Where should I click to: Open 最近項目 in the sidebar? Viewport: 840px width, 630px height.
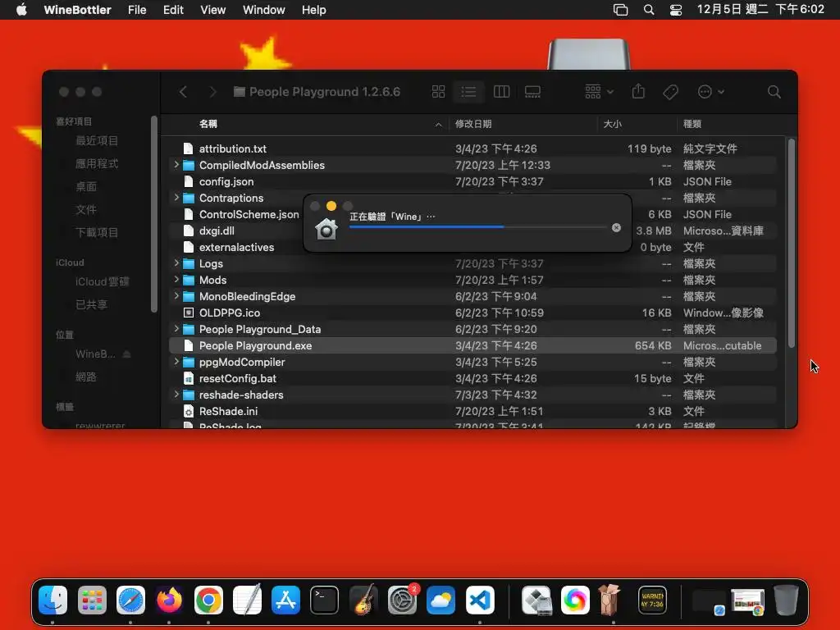(97, 141)
